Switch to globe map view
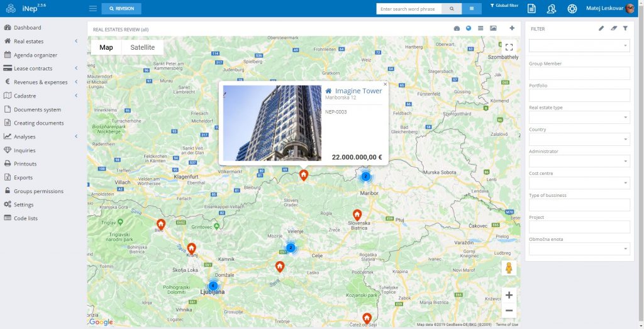The image size is (644, 329). pyautogui.click(x=469, y=28)
